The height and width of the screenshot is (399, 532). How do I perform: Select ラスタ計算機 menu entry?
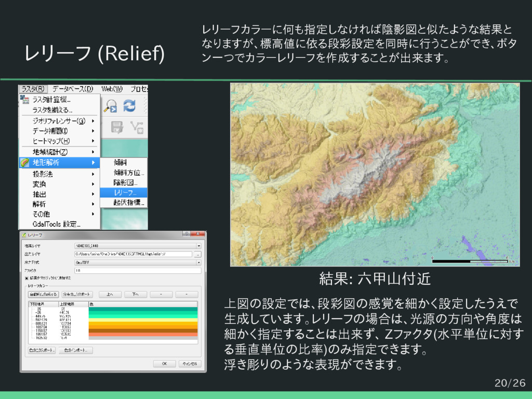point(60,99)
